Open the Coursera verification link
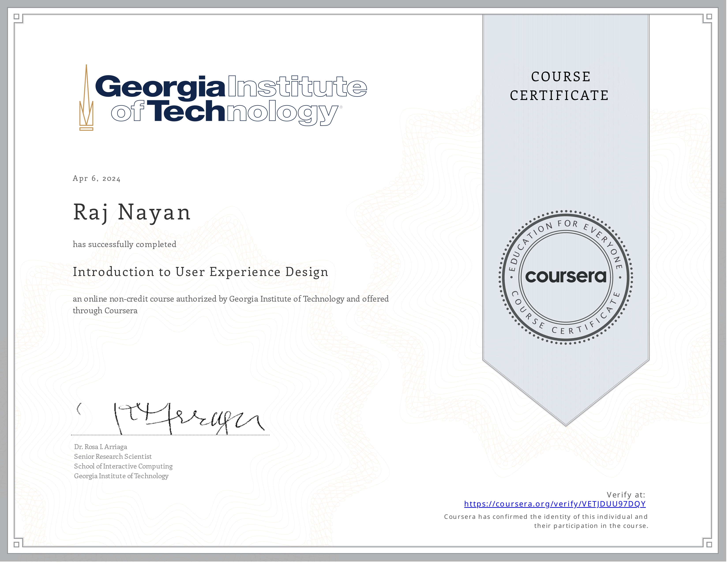Image resolution: width=728 pixels, height=563 pixels. [555, 504]
